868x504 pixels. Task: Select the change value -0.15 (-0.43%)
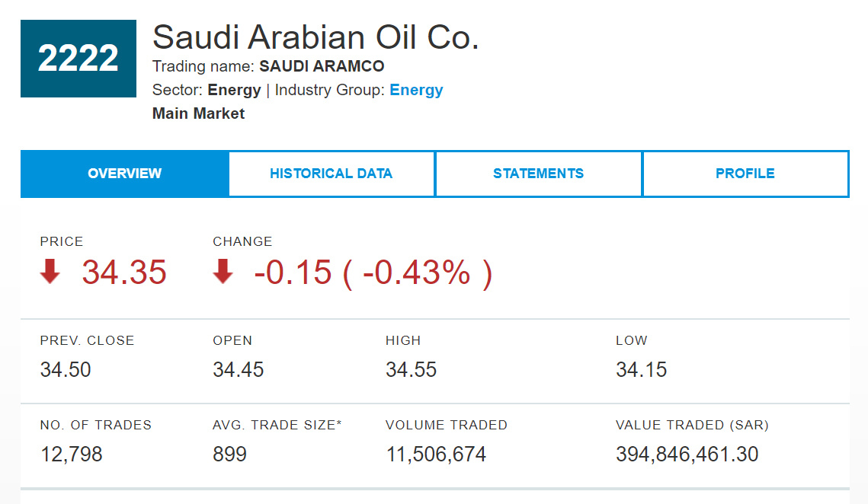tap(373, 273)
